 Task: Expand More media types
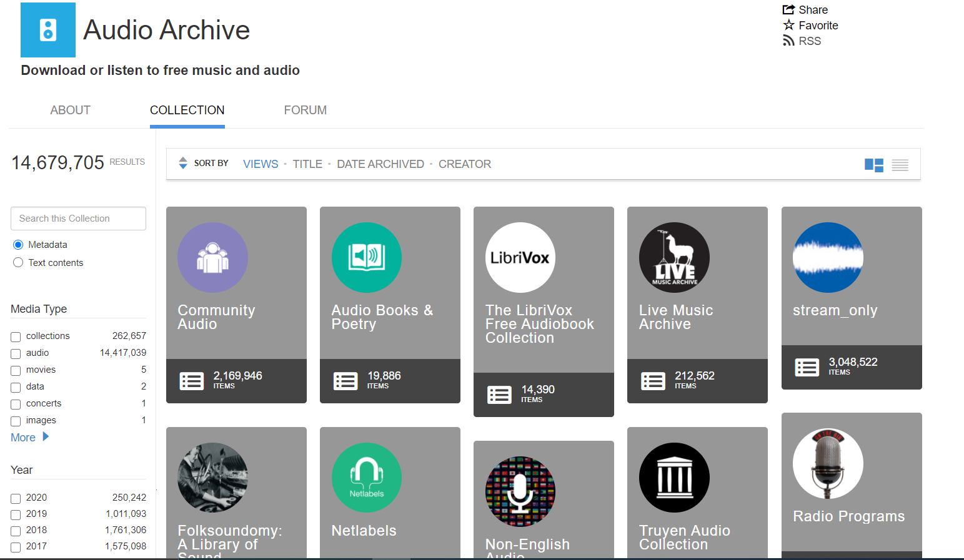29,438
